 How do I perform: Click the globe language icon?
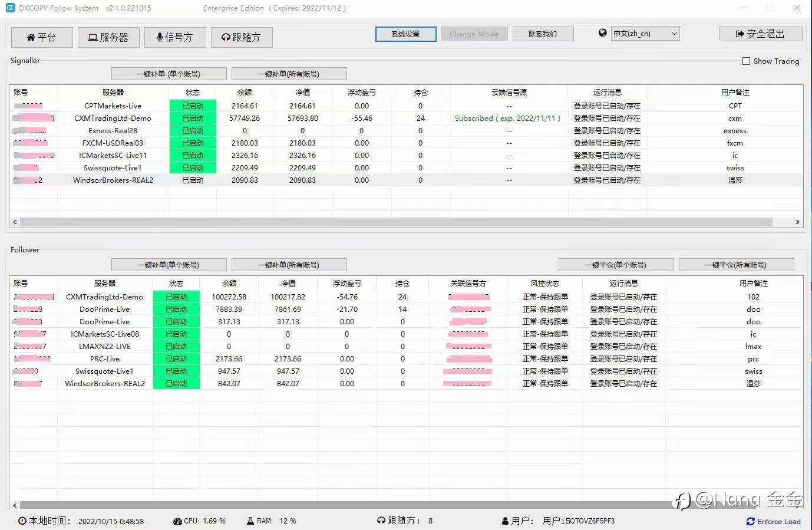[x=602, y=33]
